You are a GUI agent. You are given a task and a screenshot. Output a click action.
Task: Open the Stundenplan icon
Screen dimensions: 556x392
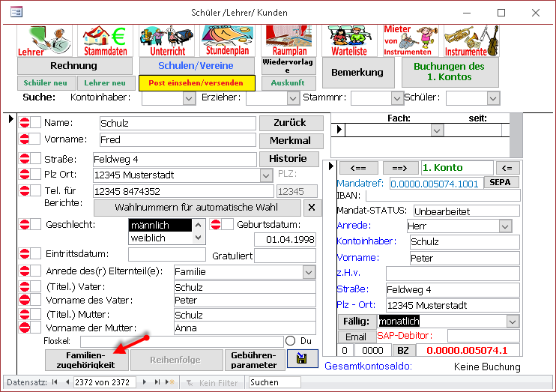click(226, 40)
